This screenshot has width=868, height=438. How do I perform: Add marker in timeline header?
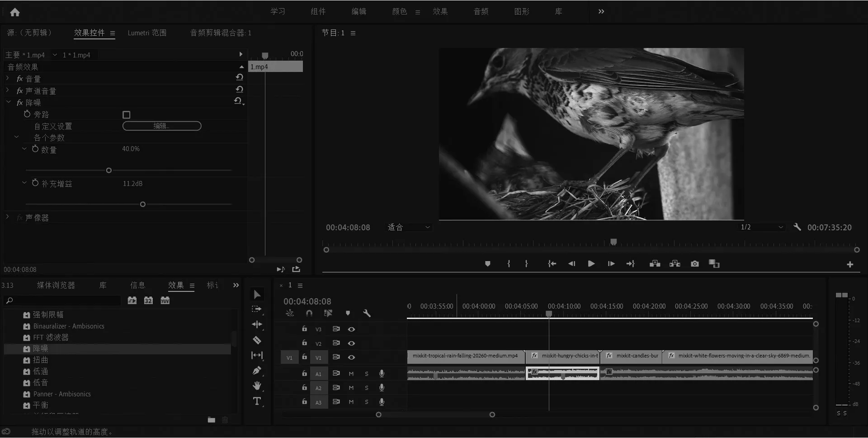pyautogui.click(x=348, y=313)
